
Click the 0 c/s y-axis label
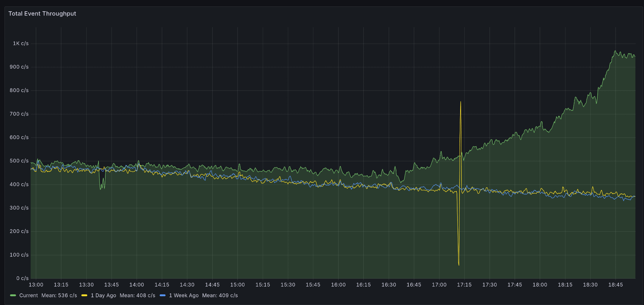coord(23,278)
